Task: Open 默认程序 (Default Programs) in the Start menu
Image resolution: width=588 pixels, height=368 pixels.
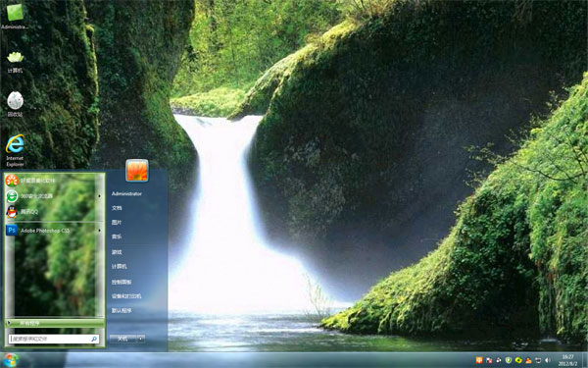Action: coord(122,310)
